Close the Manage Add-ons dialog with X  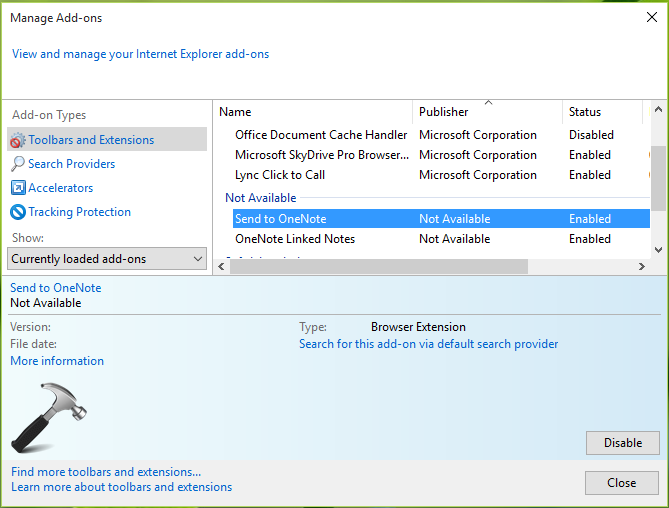coord(652,17)
